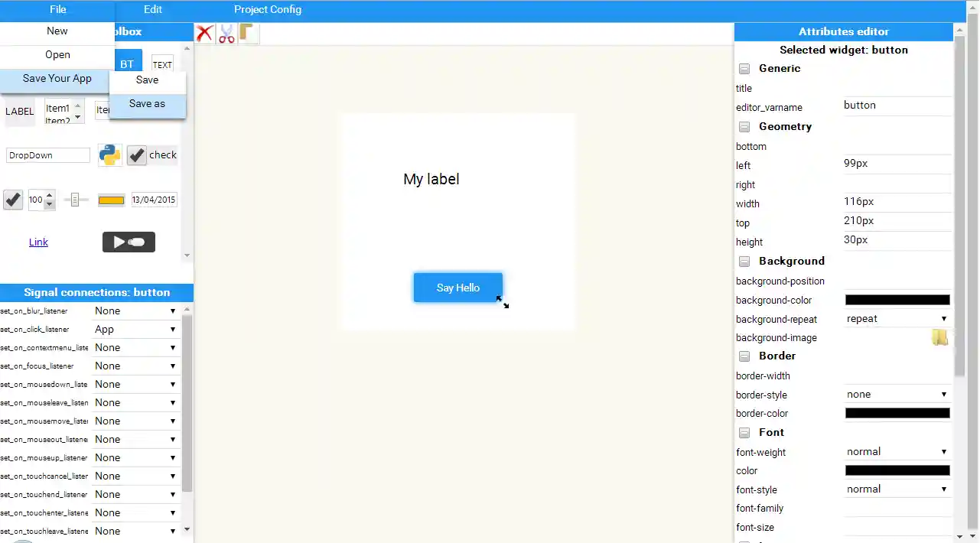Open the Project Config menu
Viewport: 980px width, 543px height.
[267, 9]
